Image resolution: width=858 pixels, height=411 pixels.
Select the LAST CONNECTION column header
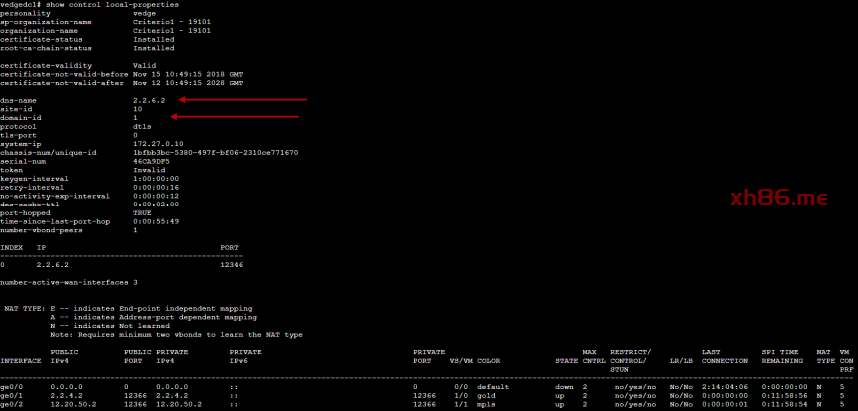[725, 356]
